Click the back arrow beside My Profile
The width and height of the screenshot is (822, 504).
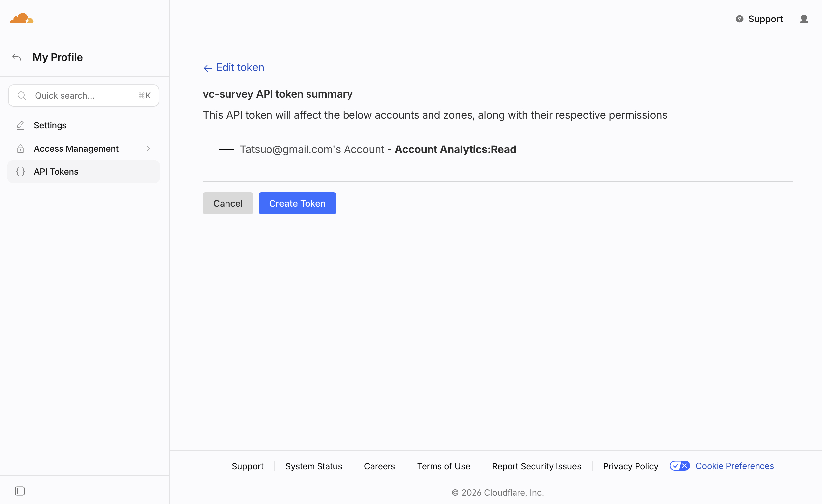17,57
